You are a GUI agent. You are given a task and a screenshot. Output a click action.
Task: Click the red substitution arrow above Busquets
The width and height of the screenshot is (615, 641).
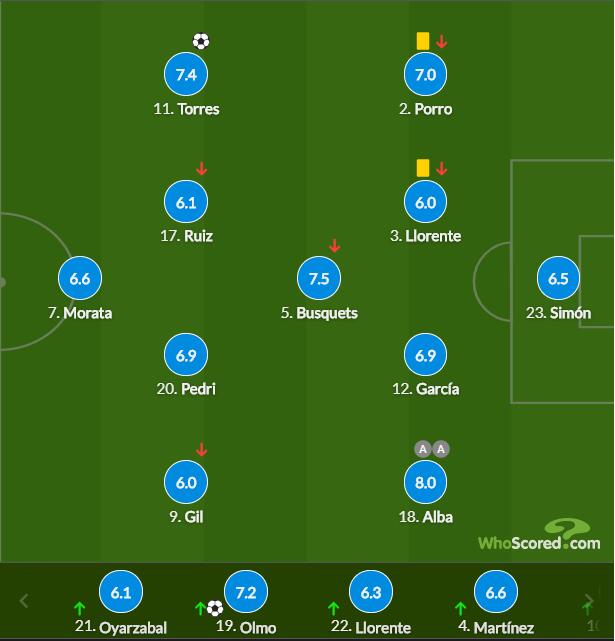(334, 245)
